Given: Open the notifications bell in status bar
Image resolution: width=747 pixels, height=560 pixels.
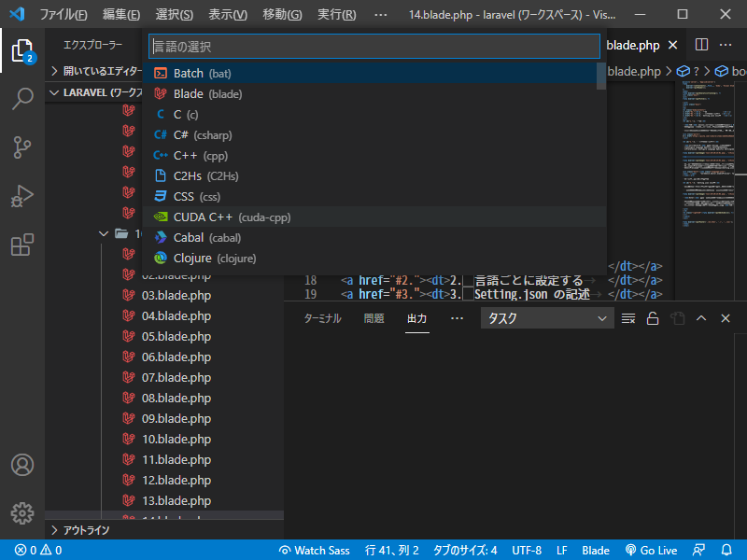Looking at the screenshot, I should click(x=726, y=550).
